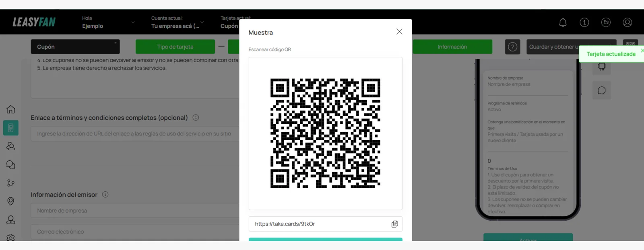
Task: Open the info circle icon in header
Action: (x=584, y=23)
